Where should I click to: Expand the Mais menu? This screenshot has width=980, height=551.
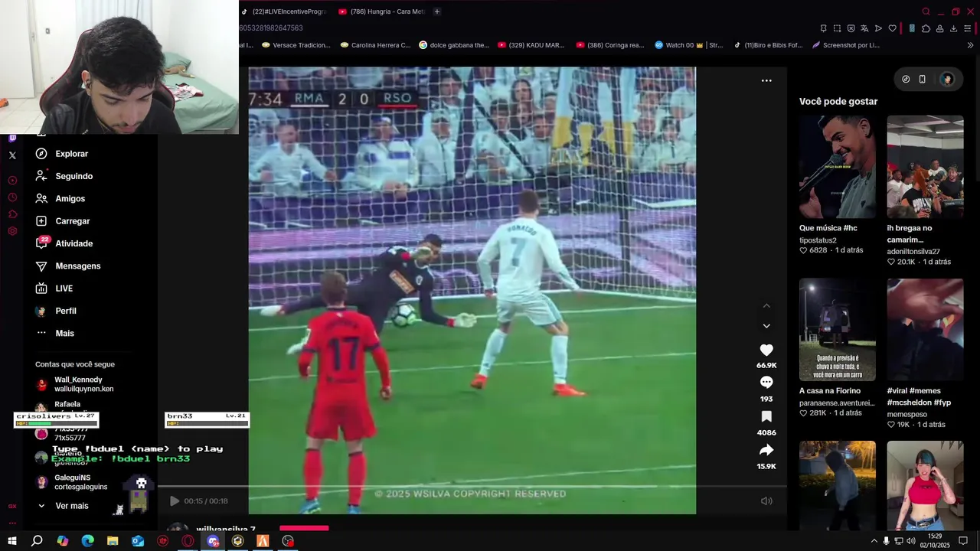[x=55, y=333]
